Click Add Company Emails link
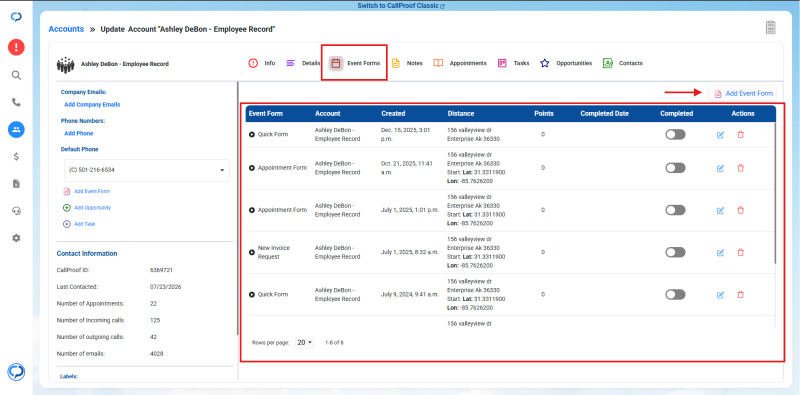The image size is (800, 395). coord(92,105)
